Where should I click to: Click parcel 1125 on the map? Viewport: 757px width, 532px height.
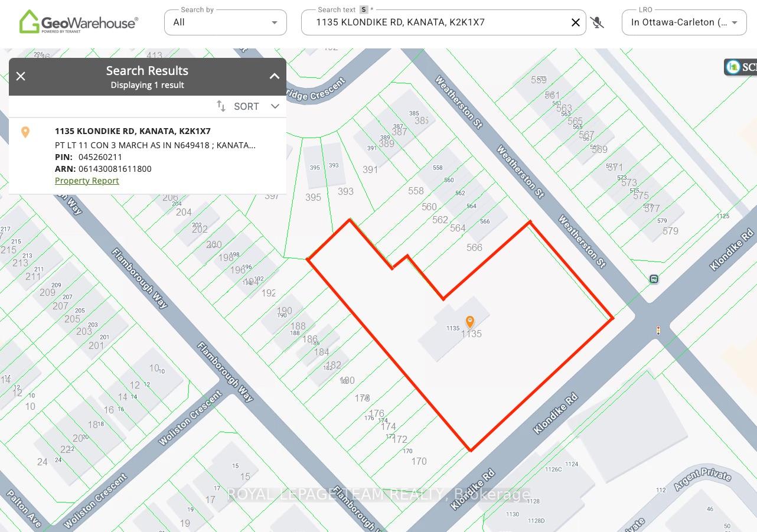(723, 216)
